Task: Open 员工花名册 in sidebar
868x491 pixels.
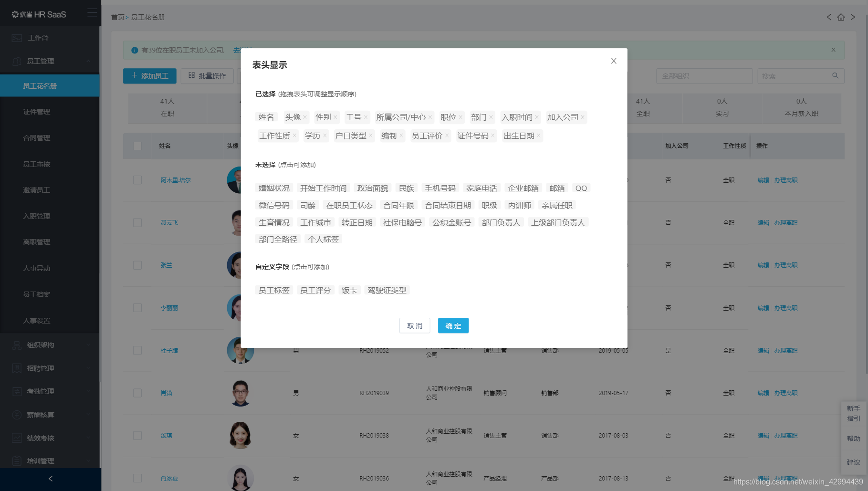Action: (x=50, y=86)
